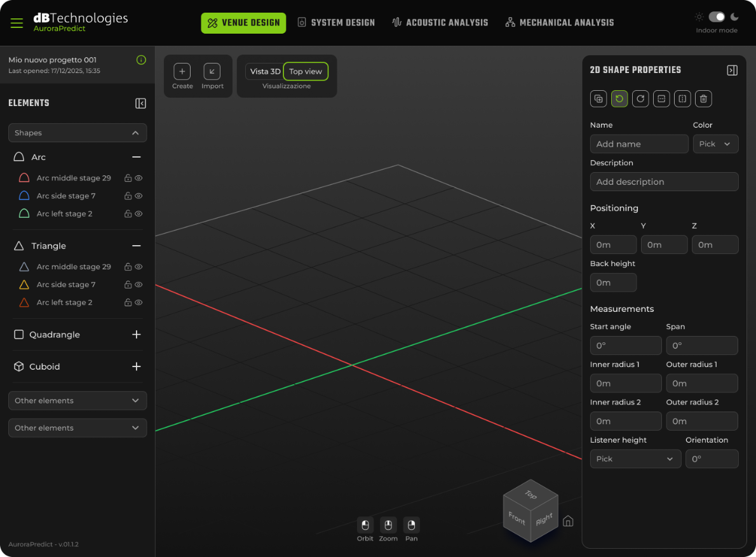Click the Outer radius 2 field
Image resolution: width=756 pixels, height=557 pixels.
tap(702, 422)
